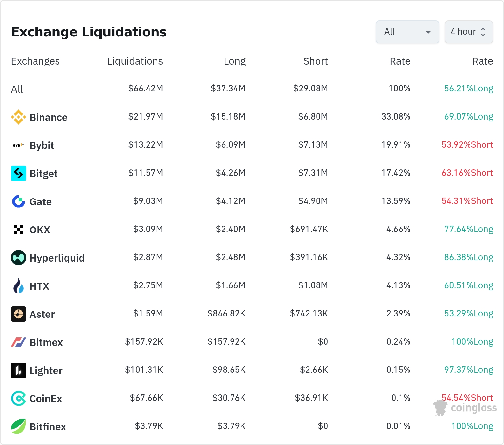This screenshot has height=445, width=504.
Task: Click the Lighter logo icon
Action: point(19,370)
